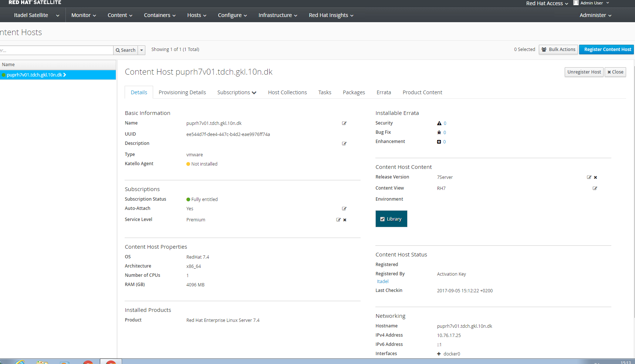Open the Administer menu
Viewport: 635px width, 364px height.
[x=595, y=15]
